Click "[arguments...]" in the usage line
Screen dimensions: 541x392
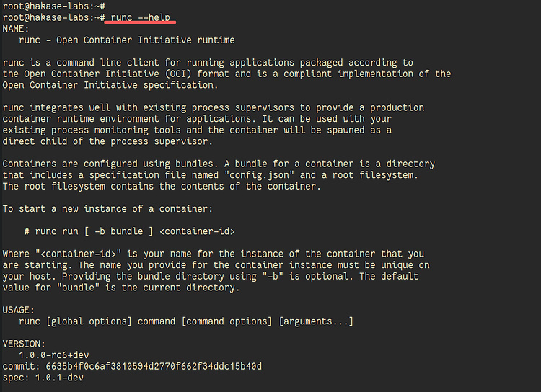point(316,321)
